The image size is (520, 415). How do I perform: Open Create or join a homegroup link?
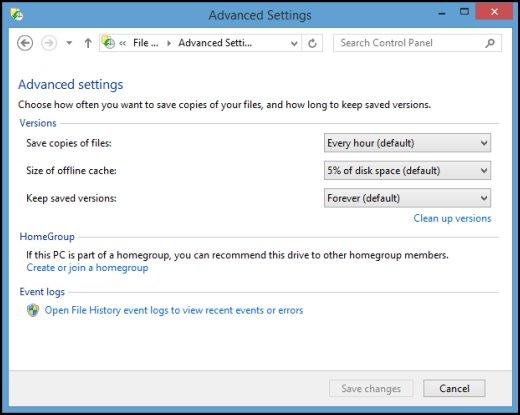87,268
